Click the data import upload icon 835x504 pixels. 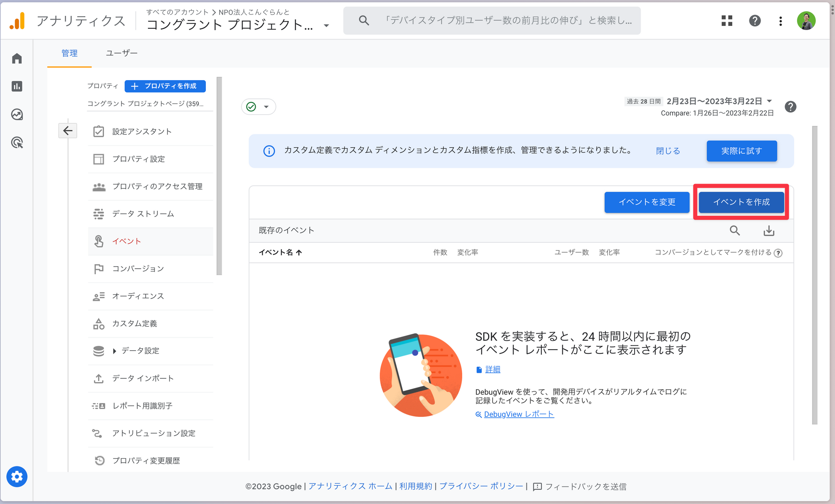99,378
